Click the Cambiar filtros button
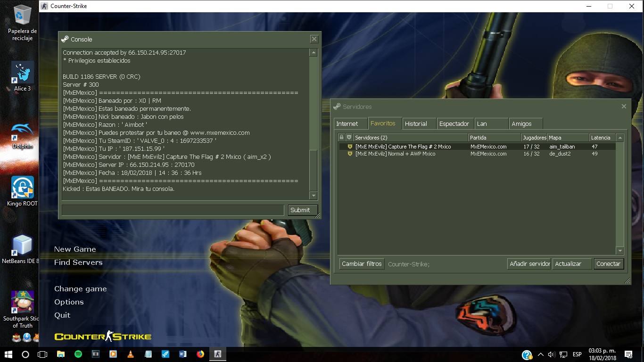Screen dimensions: 644x362 click(362, 264)
